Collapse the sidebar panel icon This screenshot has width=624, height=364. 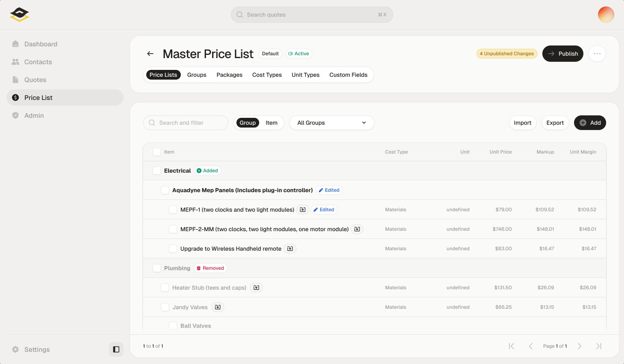click(x=116, y=349)
